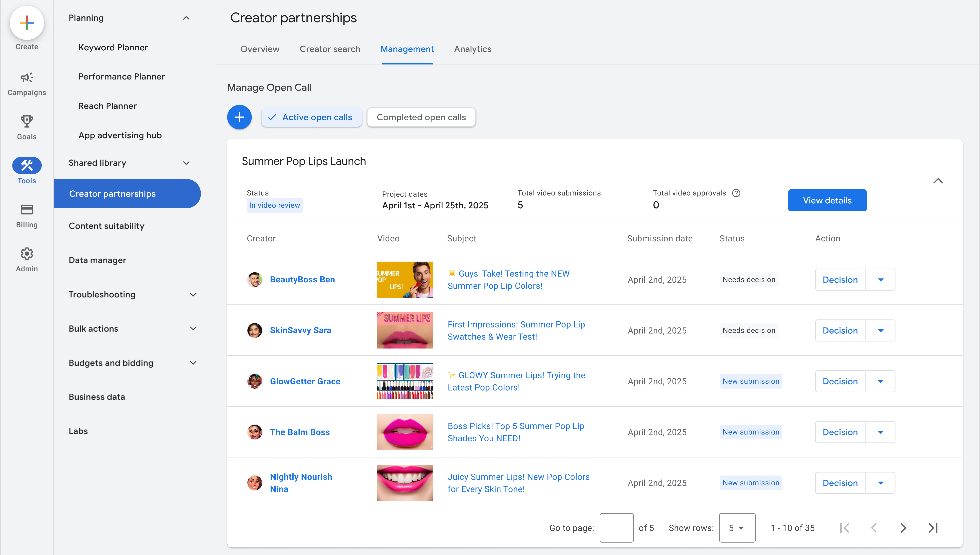Click GlowGetter Grace's avatar
This screenshot has width=980, height=555.
255,381
